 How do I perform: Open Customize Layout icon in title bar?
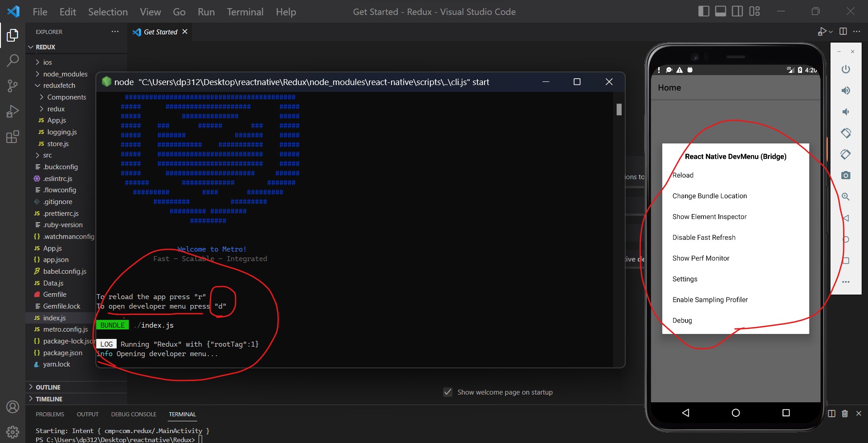pyautogui.click(x=755, y=11)
